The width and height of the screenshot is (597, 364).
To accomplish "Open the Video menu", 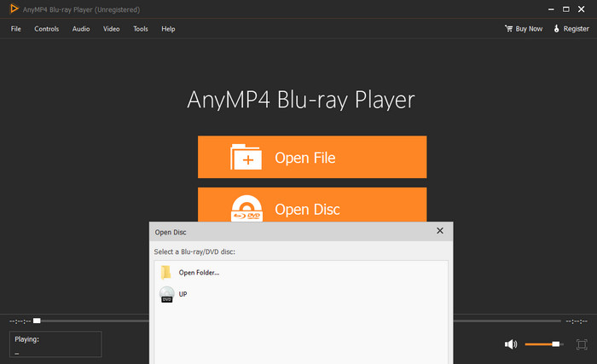I will pos(111,29).
